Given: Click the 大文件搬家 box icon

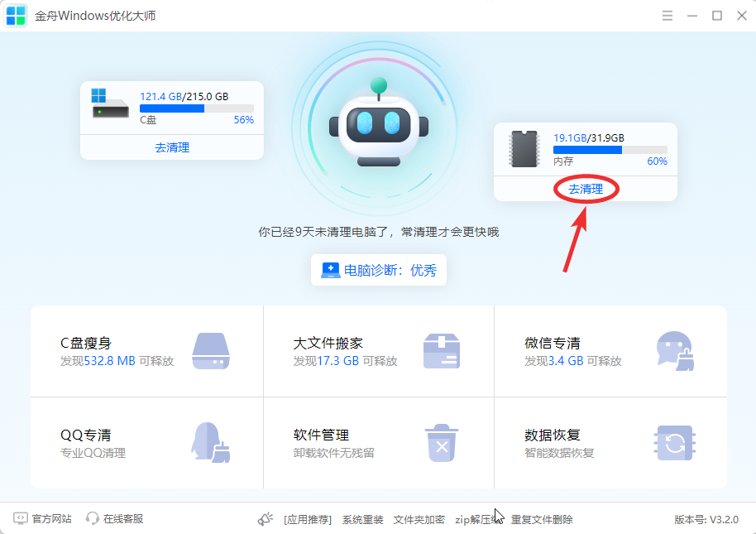Looking at the screenshot, I should [442, 351].
